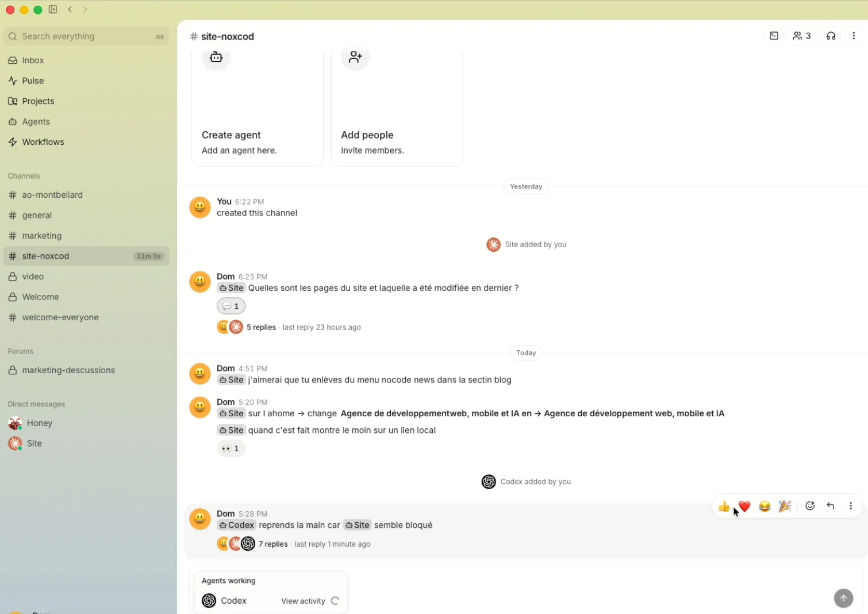Reply to the Codex message

click(x=831, y=506)
